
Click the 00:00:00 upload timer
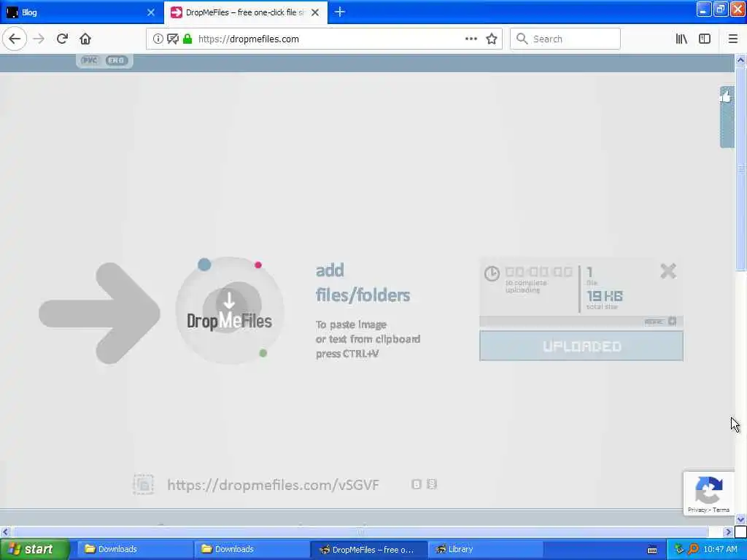point(539,271)
